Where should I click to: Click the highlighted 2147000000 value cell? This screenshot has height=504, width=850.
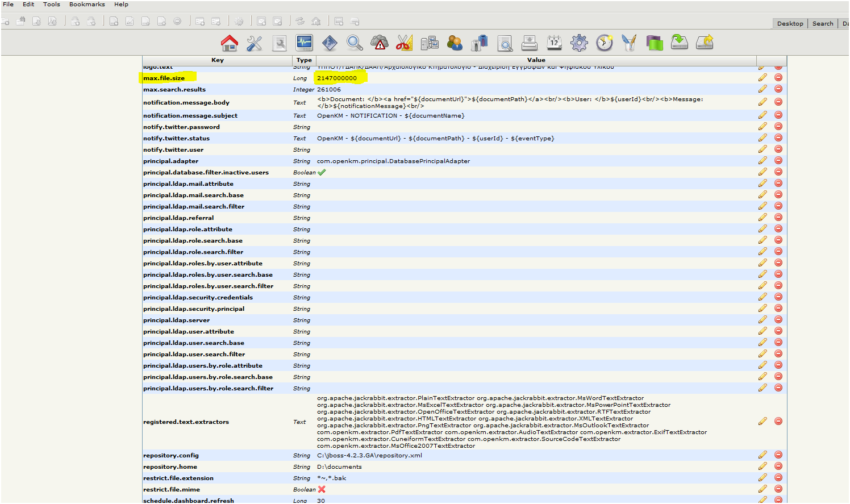(337, 78)
